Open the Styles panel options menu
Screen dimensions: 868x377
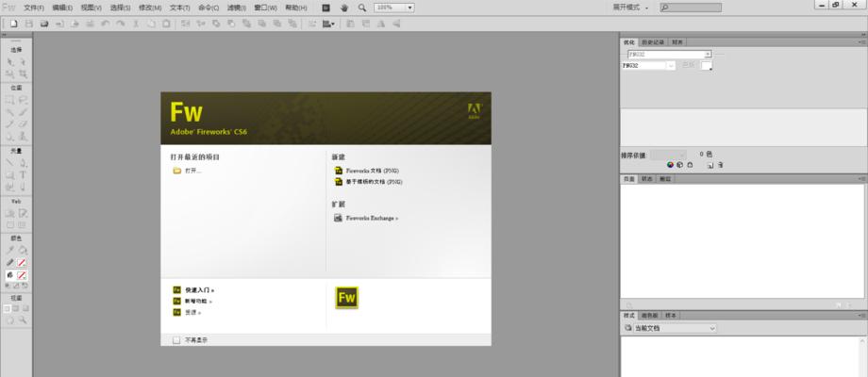862,315
